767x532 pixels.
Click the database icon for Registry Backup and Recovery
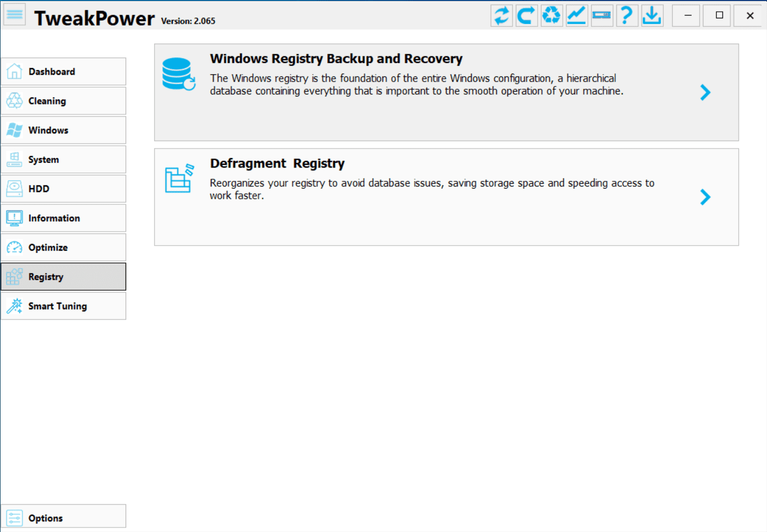(179, 74)
